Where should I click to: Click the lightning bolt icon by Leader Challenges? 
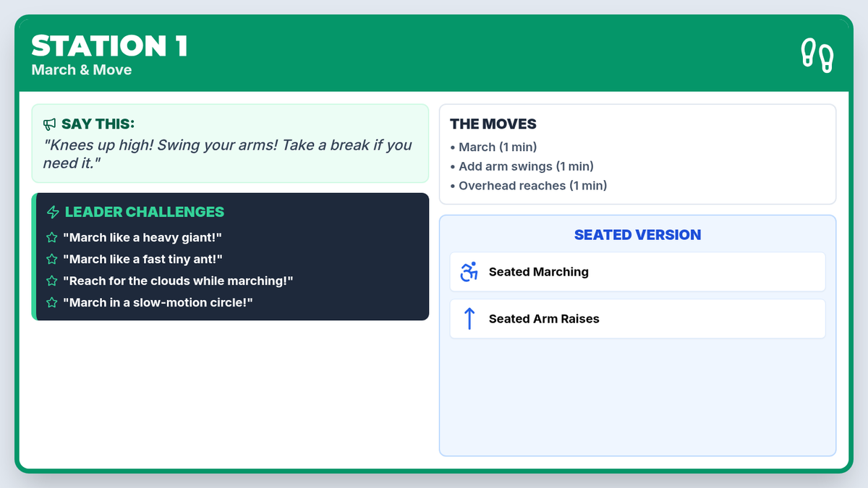53,212
